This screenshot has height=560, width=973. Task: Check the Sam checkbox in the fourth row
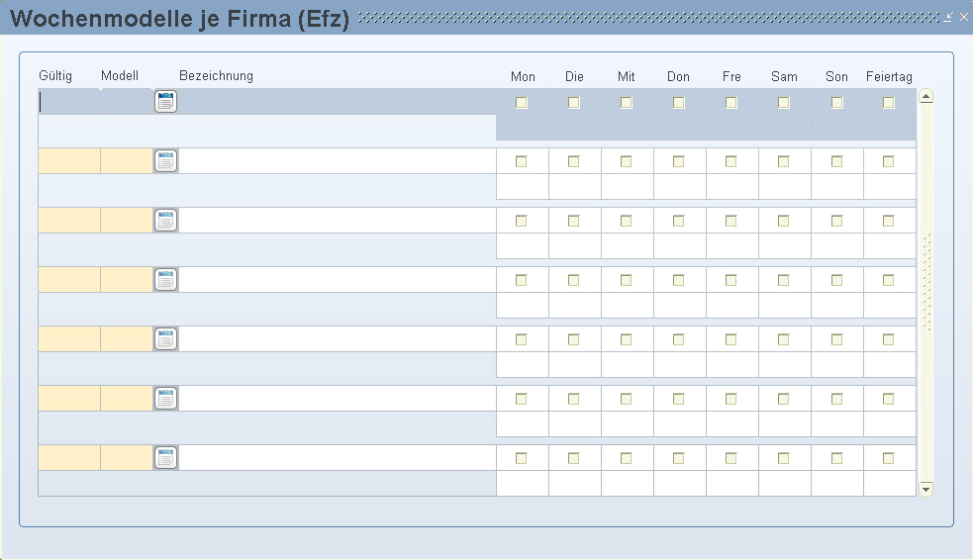point(784,280)
